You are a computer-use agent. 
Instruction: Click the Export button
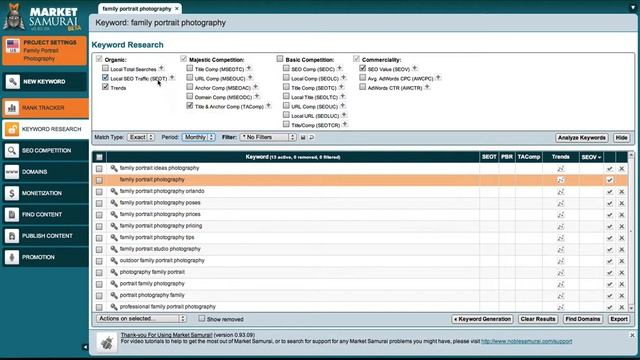619,319
